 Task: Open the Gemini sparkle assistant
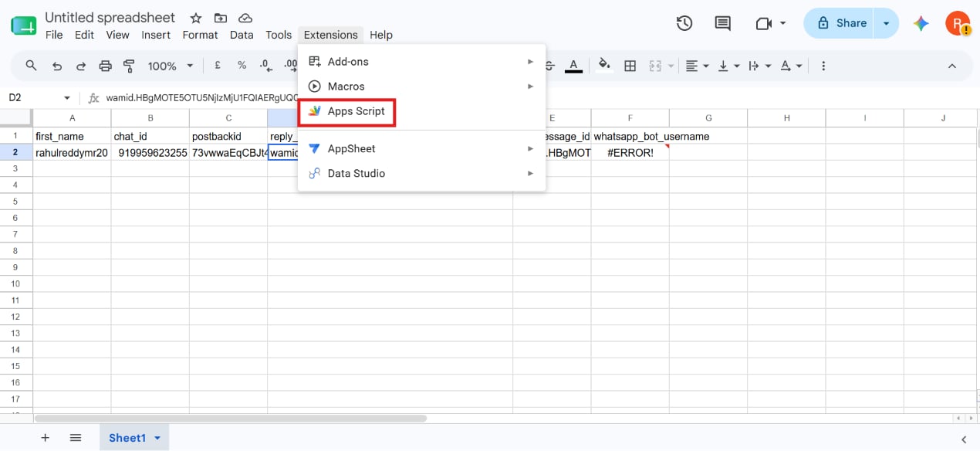click(x=921, y=23)
